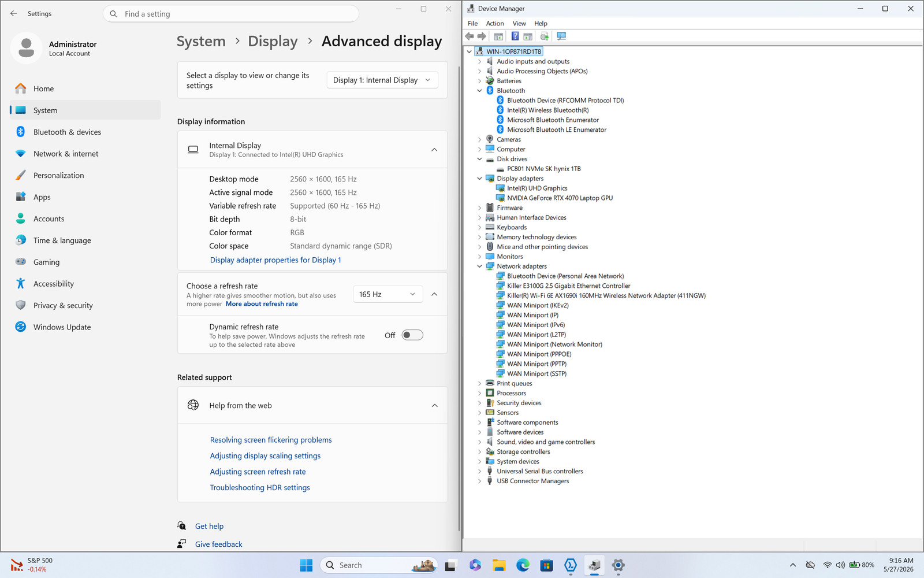Viewport: 924px width, 578px height.
Task: Click the Find a setting search box
Action: 231,14
